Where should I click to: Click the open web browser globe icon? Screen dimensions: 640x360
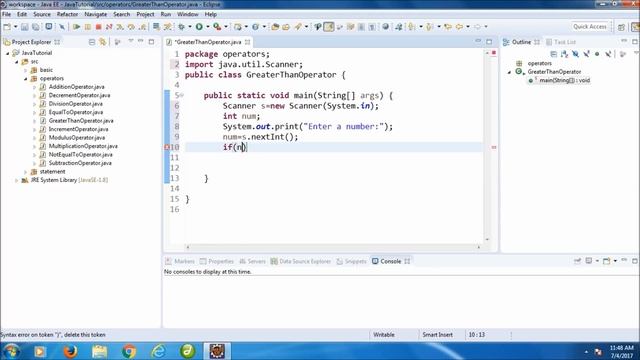click(386, 27)
